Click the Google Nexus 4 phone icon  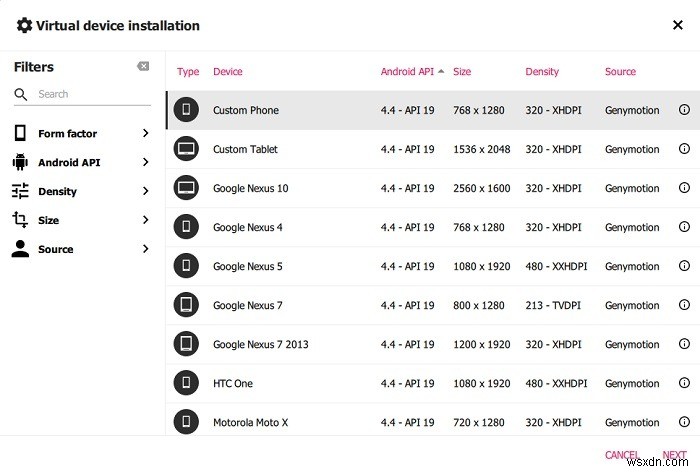(x=186, y=226)
